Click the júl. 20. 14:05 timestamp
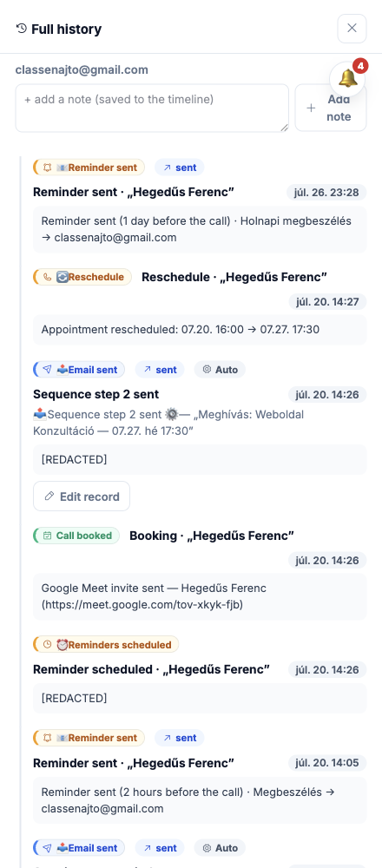Screen dimensions: 382x868 point(327,763)
